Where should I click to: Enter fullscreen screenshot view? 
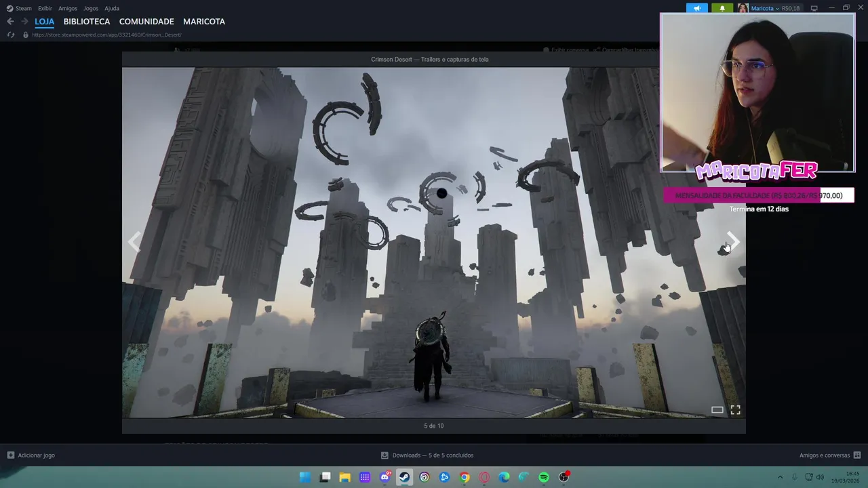(x=735, y=409)
